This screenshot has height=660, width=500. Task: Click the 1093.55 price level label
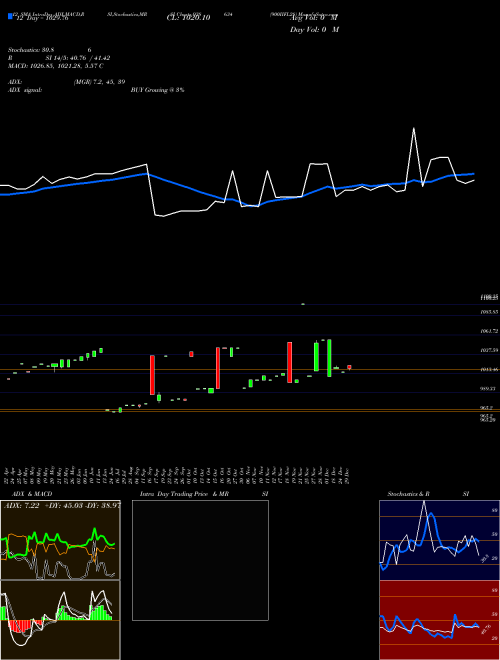pos(489,312)
